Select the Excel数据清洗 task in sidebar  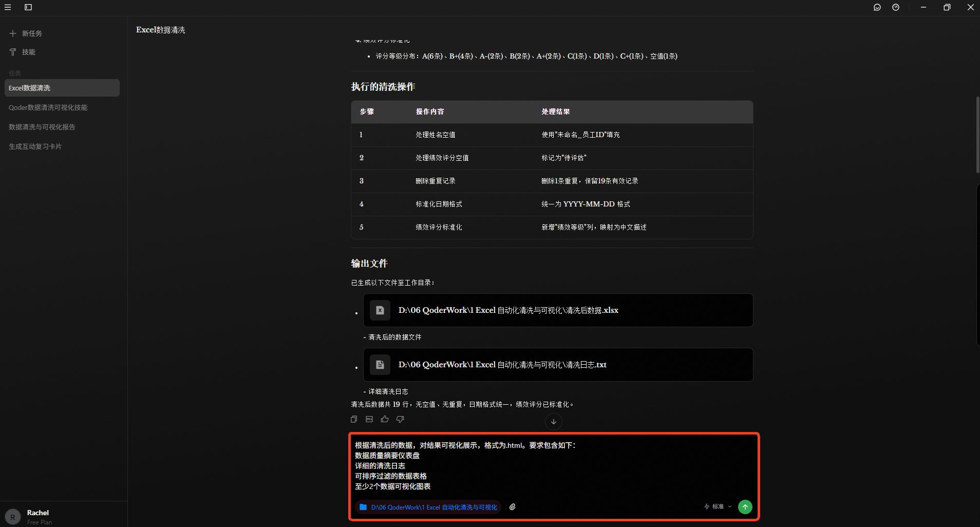coord(62,88)
